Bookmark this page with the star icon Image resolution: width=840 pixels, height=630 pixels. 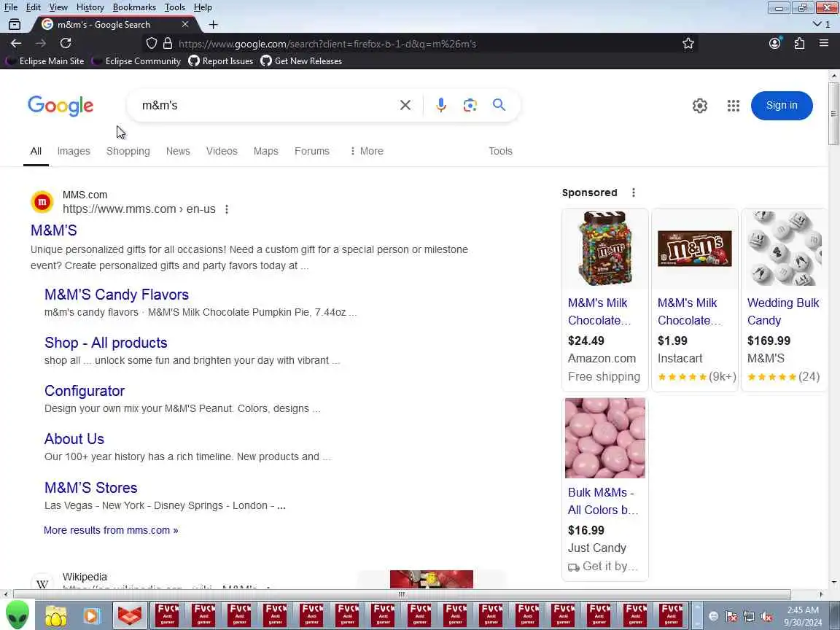688,44
